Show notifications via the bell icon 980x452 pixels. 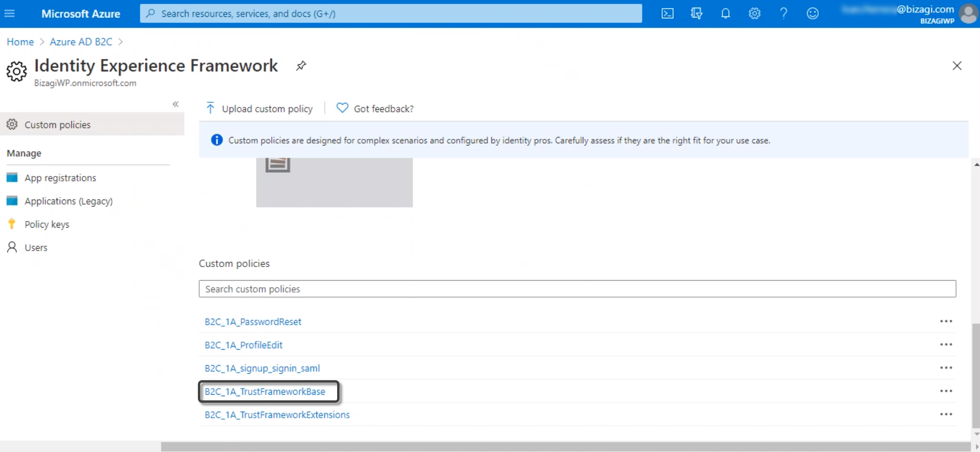725,14
